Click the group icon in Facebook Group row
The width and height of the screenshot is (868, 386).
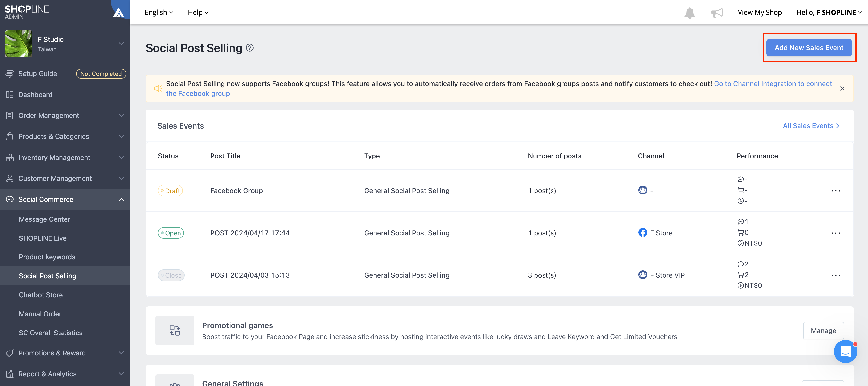[643, 190]
